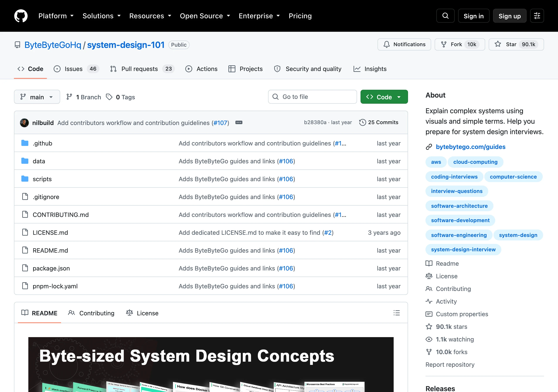
Task: Click Report repository link
Action: pos(450,365)
